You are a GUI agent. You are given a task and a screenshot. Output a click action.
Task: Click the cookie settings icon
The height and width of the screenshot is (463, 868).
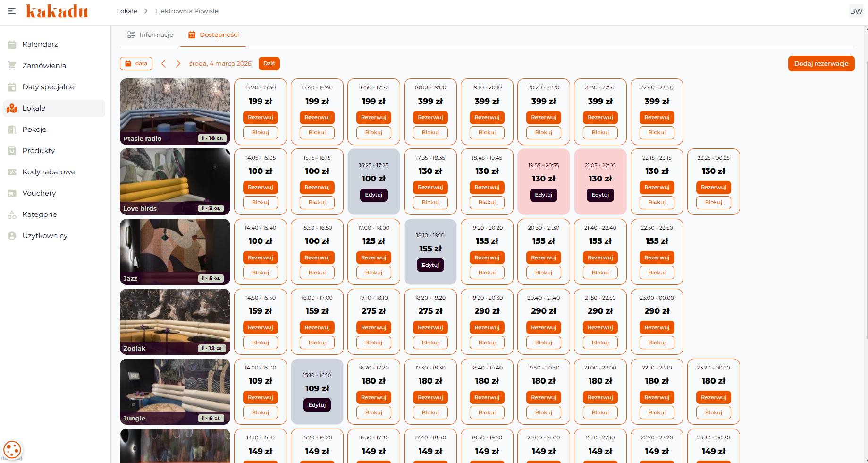tap(12, 450)
